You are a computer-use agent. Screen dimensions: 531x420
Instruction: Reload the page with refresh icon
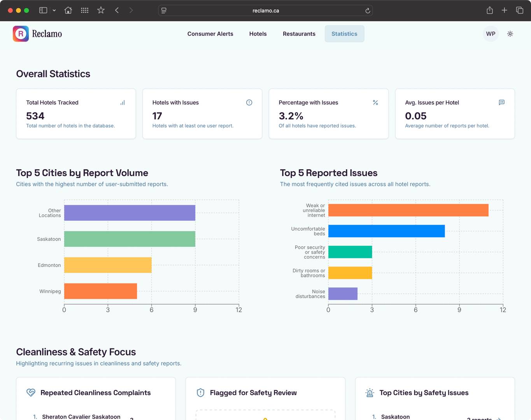pyautogui.click(x=367, y=10)
